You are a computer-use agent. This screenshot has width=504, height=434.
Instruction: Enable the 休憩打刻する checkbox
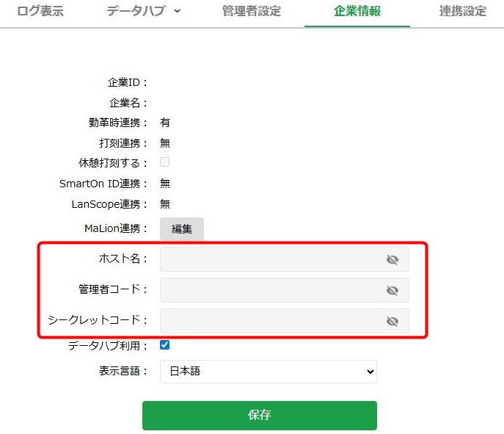164,162
